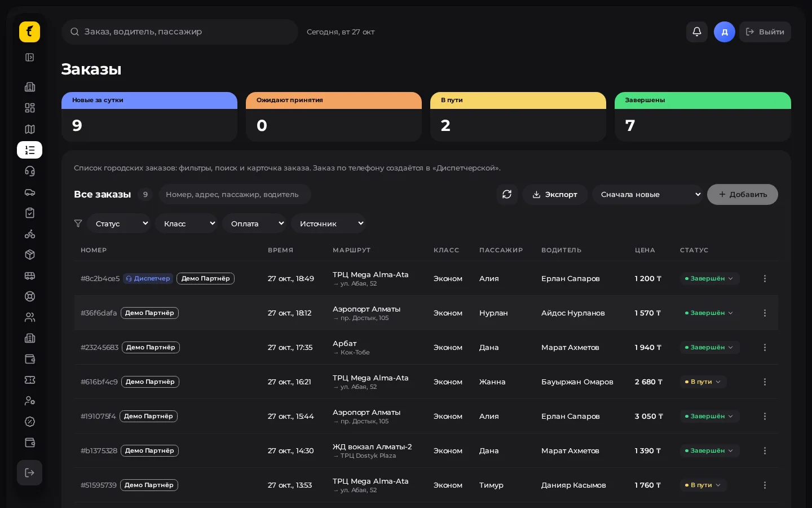The image size is (812, 508).
Task: Open the bicycle courier icon in the sidebar
Action: pos(30,234)
